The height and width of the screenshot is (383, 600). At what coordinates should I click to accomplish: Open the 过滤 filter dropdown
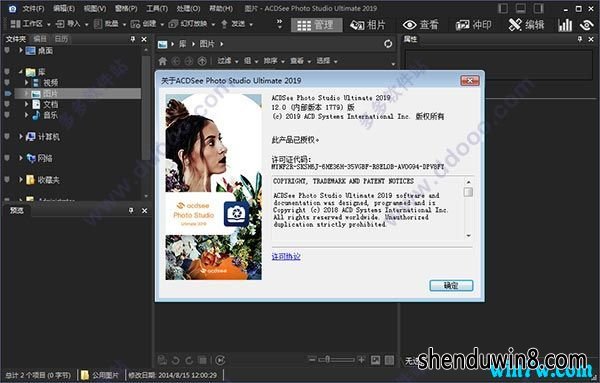coord(227,61)
